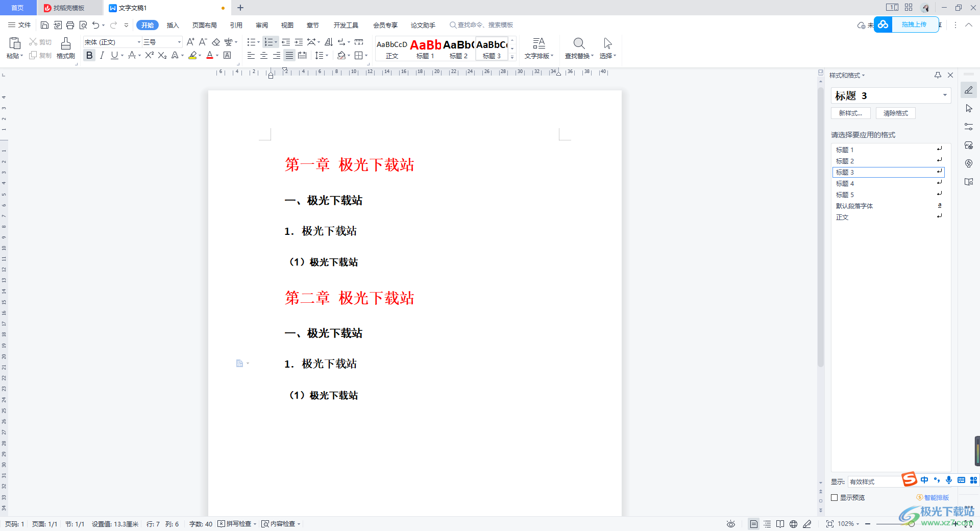This screenshot has width=980, height=531.
Task: Enable eye protection mode in status bar
Action: [731, 524]
